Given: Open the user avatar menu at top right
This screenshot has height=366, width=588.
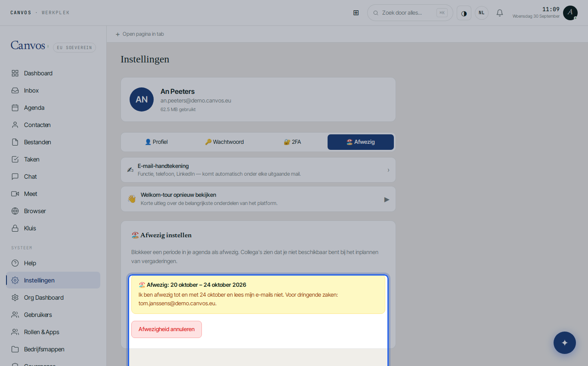Looking at the screenshot, I should click(570, 13).
